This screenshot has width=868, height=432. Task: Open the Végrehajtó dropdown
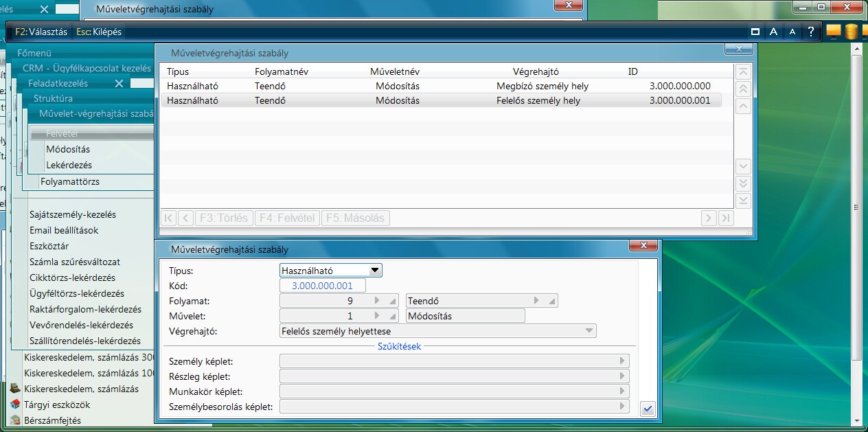click(589, 331)
